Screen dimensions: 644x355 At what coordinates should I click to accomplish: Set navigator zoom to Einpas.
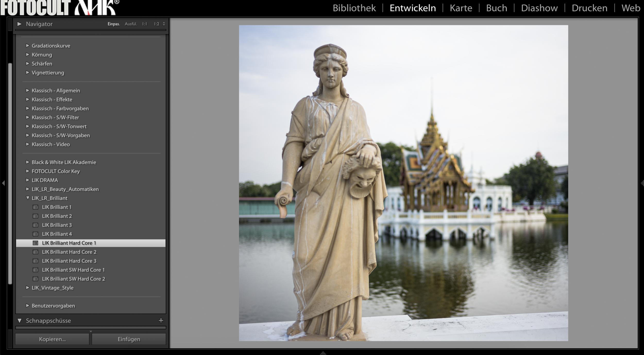point(114,24)
